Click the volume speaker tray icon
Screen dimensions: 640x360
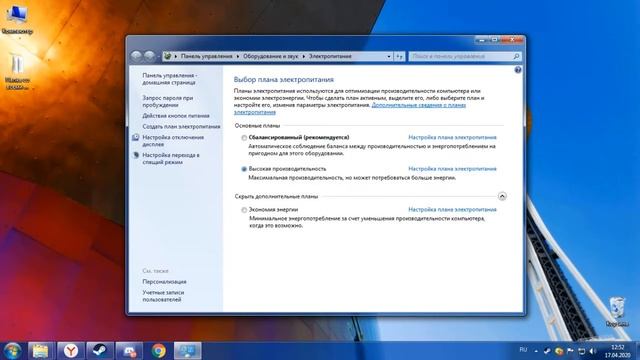[593, 351]
